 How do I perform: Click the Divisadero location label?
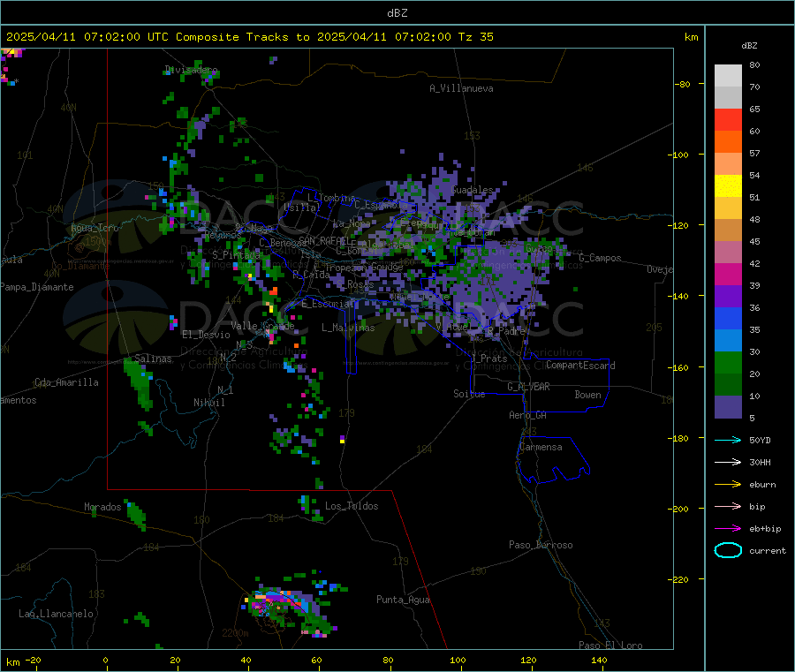[x=191, y=70]
